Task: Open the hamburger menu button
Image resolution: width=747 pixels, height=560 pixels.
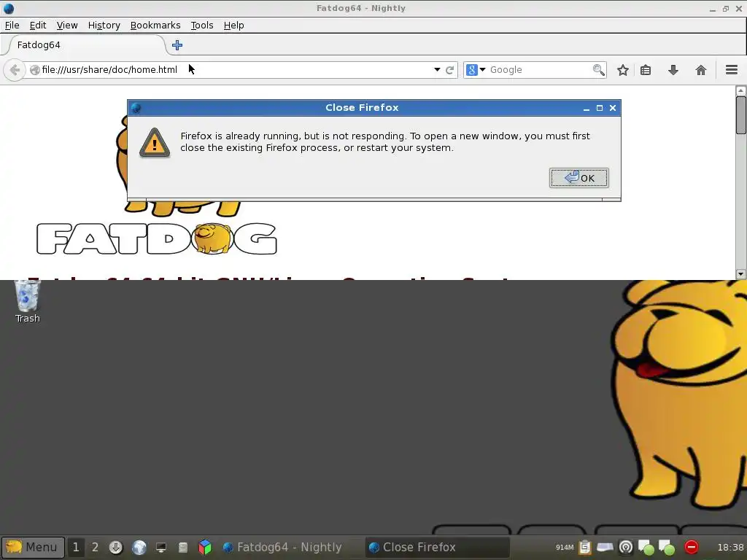Action: click(732, 70)
